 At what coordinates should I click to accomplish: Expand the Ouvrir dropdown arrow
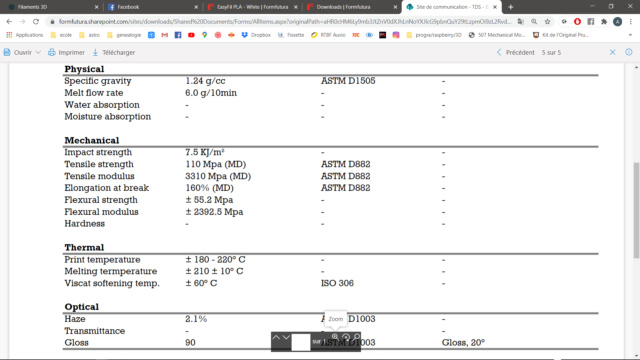point(38,52)
